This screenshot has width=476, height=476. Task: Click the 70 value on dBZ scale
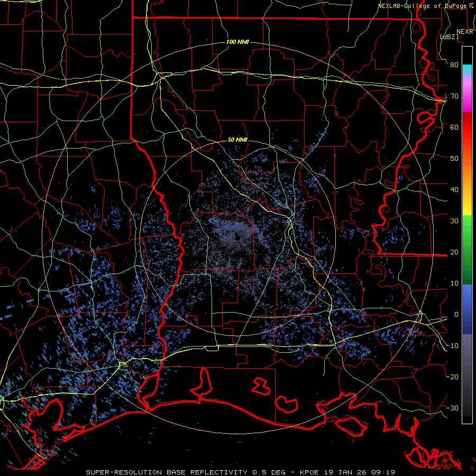(x=454, y=96)
